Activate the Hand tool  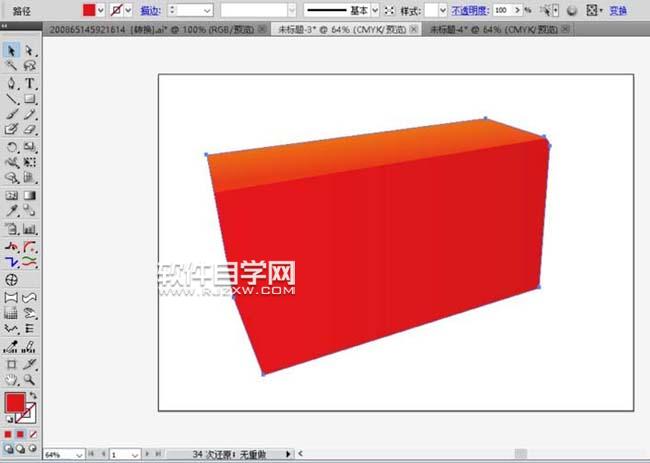(11, 380)
